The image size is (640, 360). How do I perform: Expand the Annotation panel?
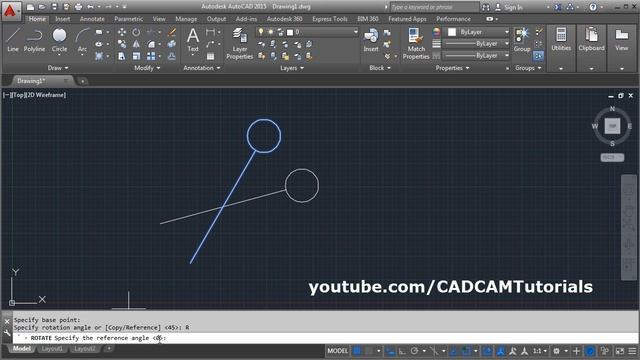(x=202, y=68)
